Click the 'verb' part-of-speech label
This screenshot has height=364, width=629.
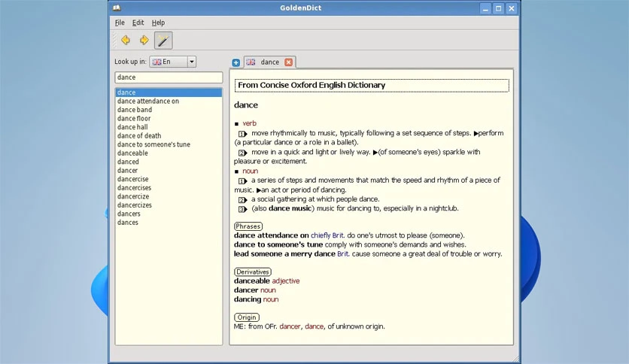click(x=249, y=123)
